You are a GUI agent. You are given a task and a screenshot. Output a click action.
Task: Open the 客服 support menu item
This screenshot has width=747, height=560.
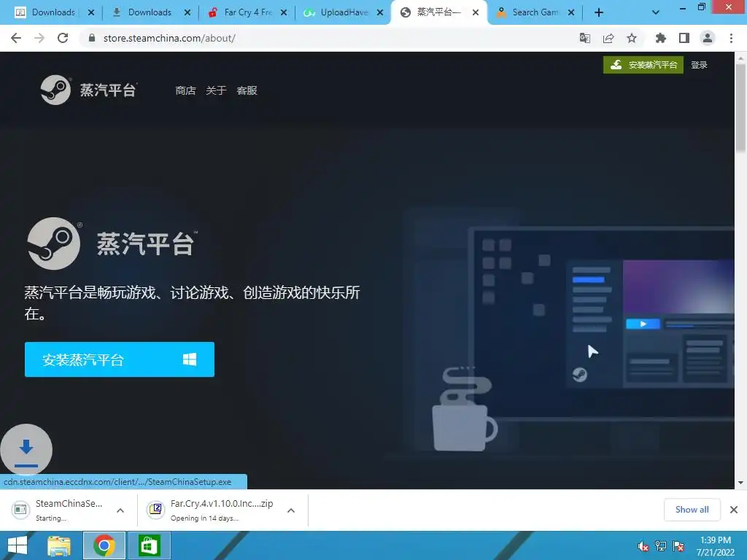click(247, 90)
